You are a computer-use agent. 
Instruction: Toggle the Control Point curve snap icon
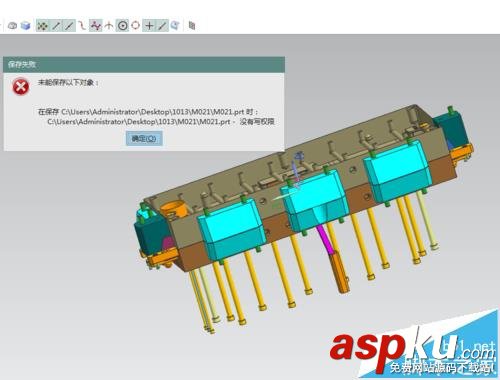tap(82, 26)
